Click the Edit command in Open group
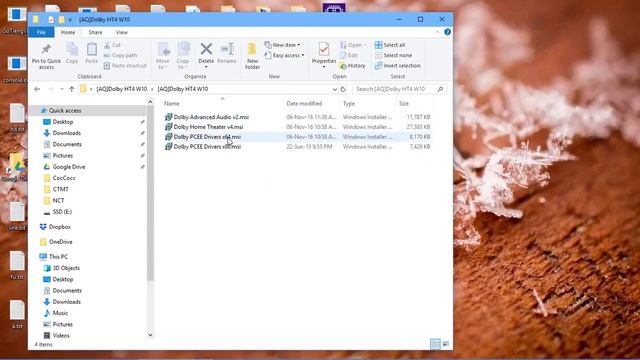The height and width of the screenshot is (360, 640). pos(349,55)
